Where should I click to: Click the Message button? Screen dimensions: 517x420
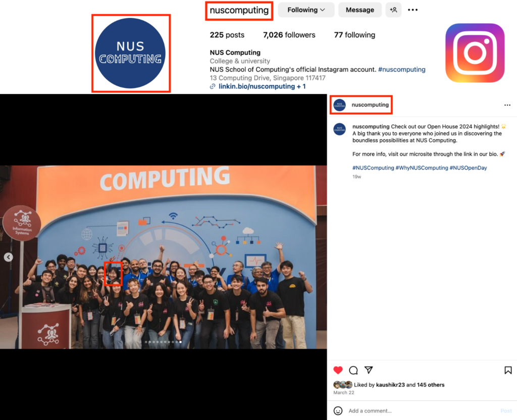360,10
